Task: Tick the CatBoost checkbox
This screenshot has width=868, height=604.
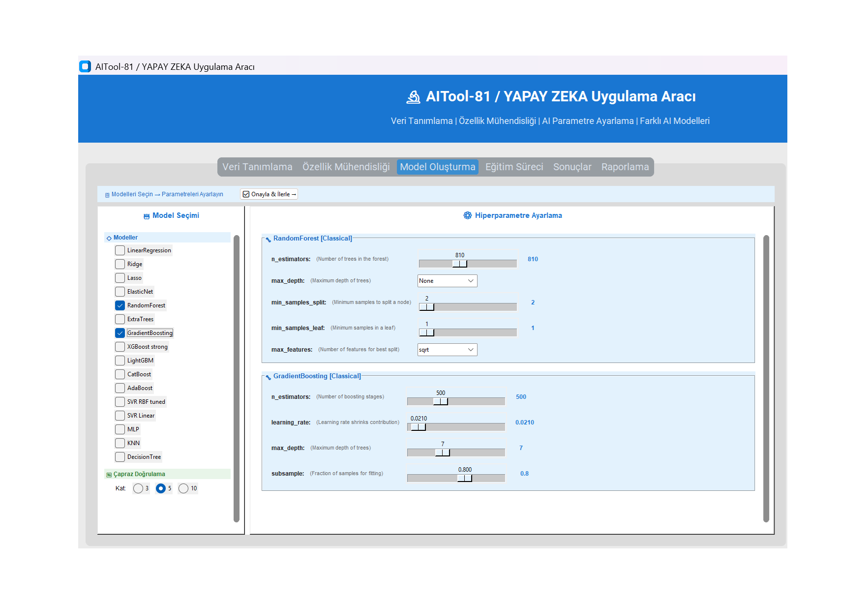Action: pyautogui.click(x=120, y=374)
